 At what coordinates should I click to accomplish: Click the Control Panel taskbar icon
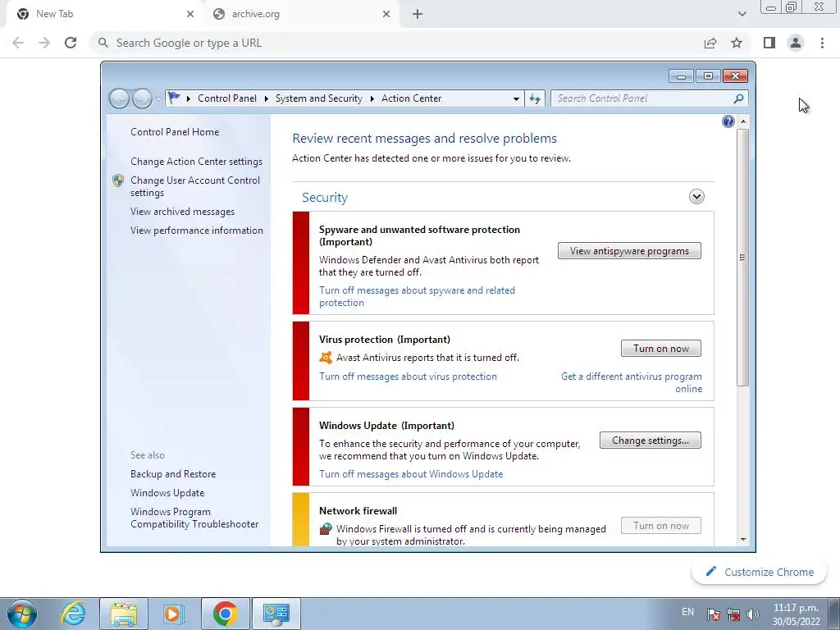click(x=276, y=614)
